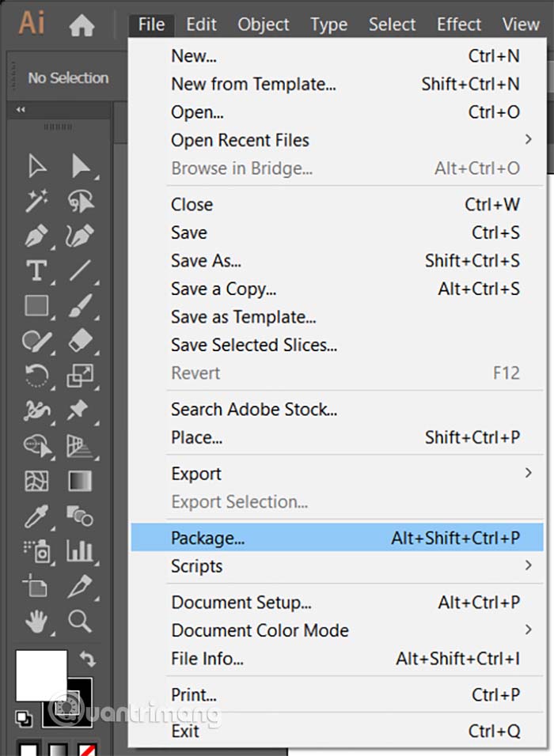The height and width of the screenshot is (756, 554).
Task: Choose File Info... entry
Action: pyautogui.click(x=337, y=658)
